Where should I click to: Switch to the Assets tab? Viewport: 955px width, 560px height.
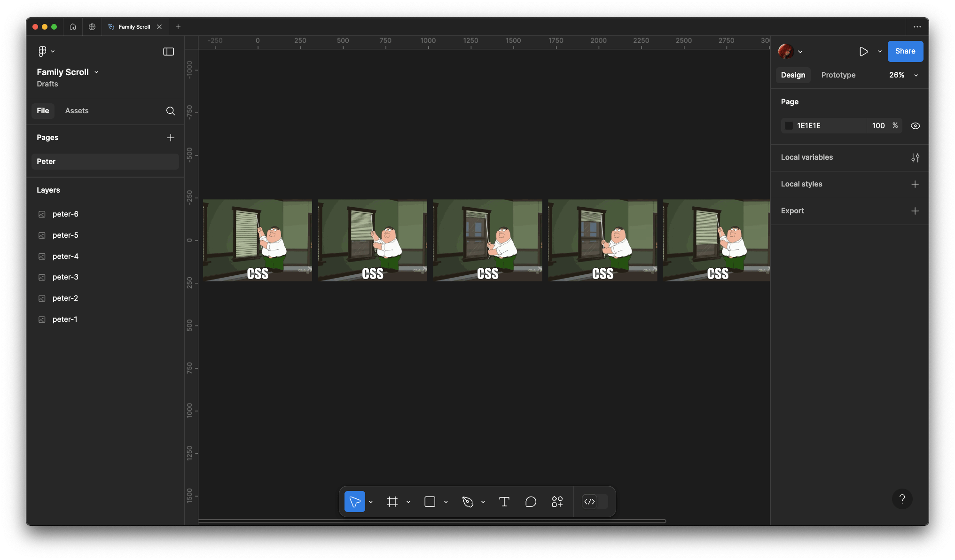click(77, 111)
